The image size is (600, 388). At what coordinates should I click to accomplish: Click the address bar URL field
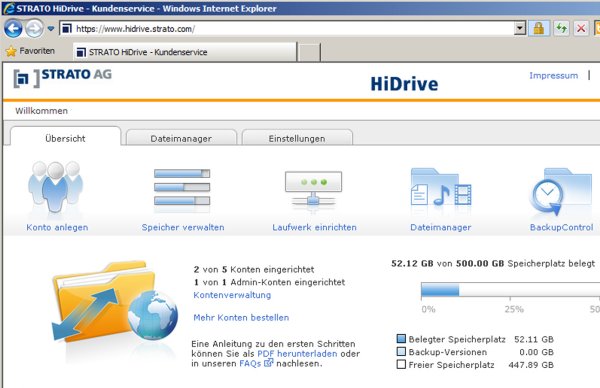293,29
